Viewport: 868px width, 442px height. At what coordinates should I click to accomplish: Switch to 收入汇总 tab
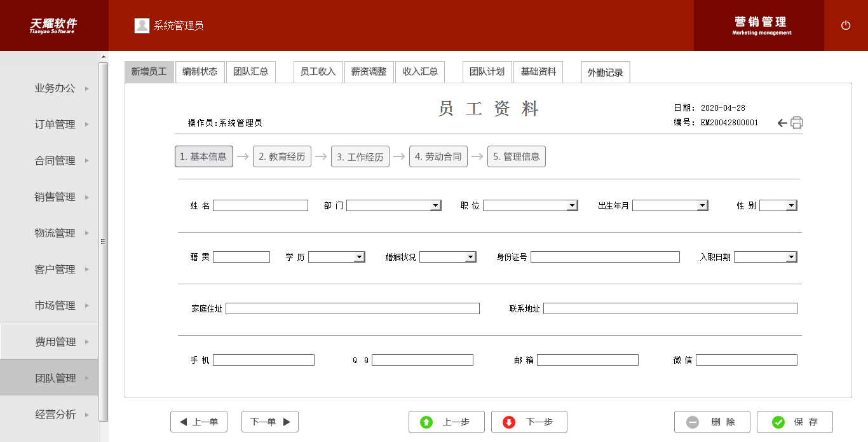click(x=420, y=72)
